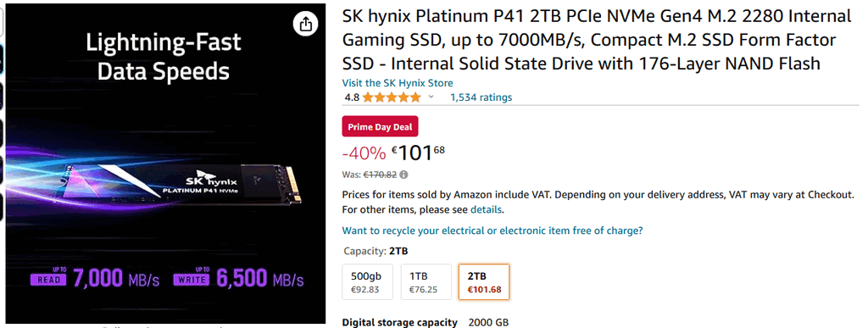
Task: Select the 2TB capacity option
Action: pos(484,282)
